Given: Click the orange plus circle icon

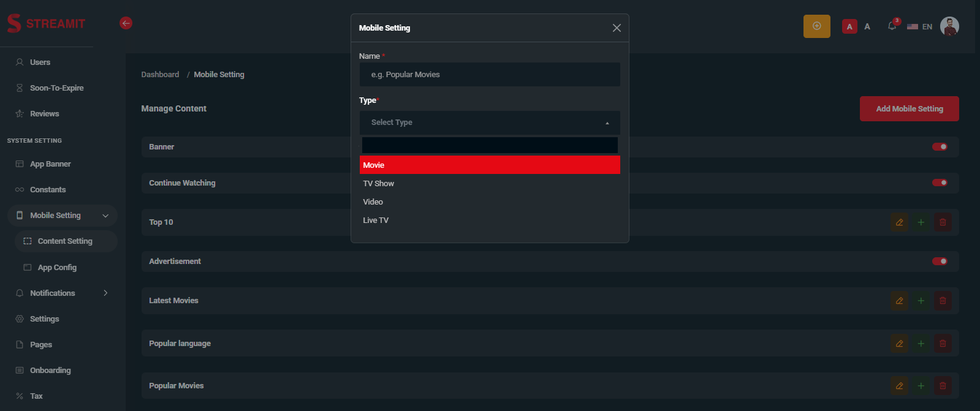Looking at the screenshot, I should [816, 26].
